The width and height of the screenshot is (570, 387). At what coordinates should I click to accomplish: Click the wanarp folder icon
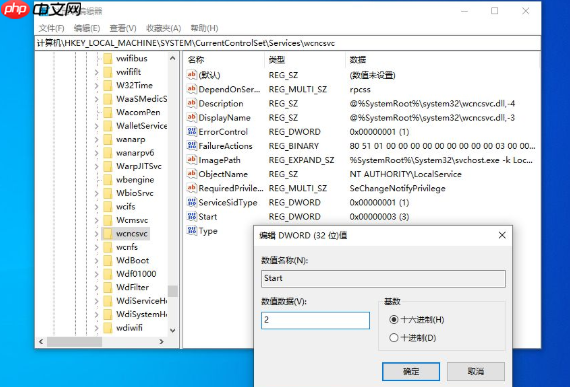pyautogui.click(x=108, y=139)
